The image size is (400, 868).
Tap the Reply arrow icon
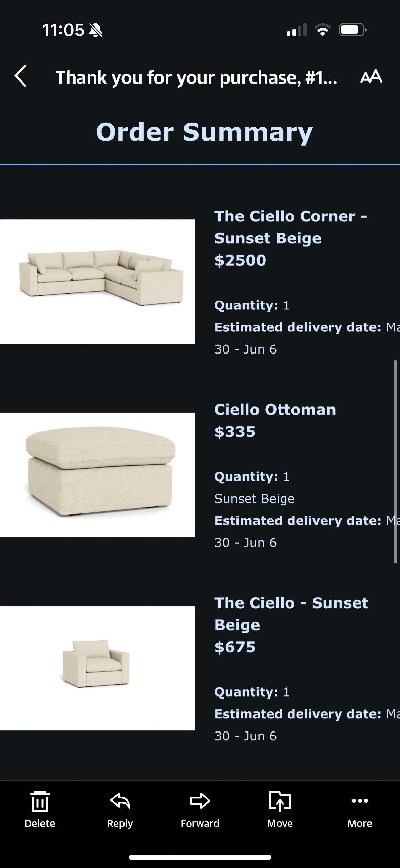(x=120, y=801)
